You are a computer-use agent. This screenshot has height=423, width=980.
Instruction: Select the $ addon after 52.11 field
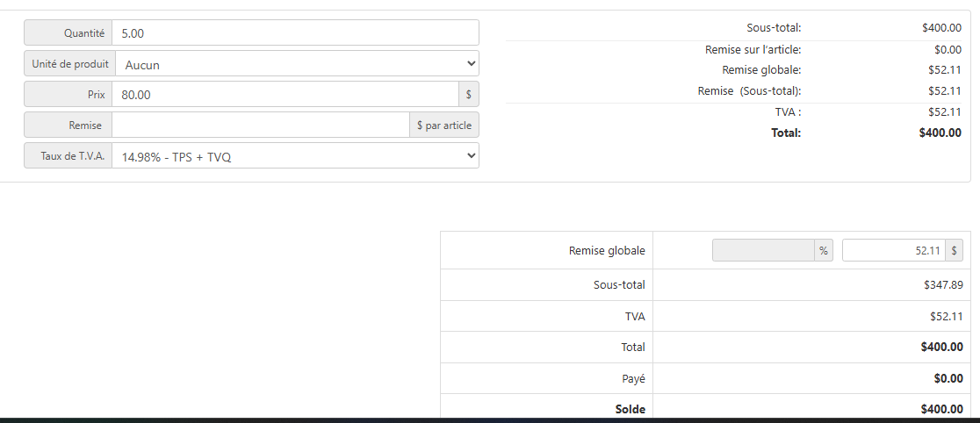click(x=955, y=250)
